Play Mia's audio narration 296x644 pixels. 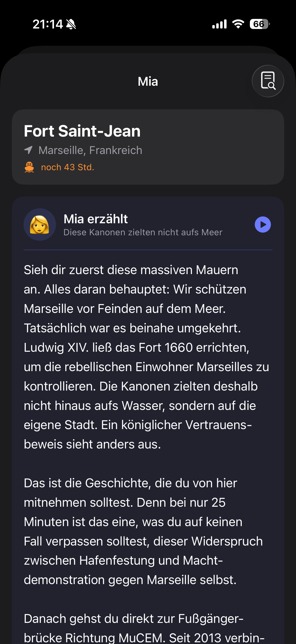[263, 224]
